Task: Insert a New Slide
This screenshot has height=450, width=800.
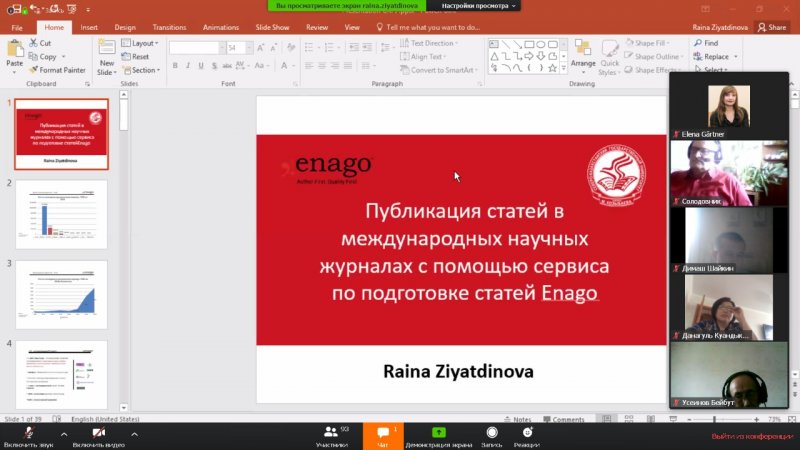Action: (107, 58)
